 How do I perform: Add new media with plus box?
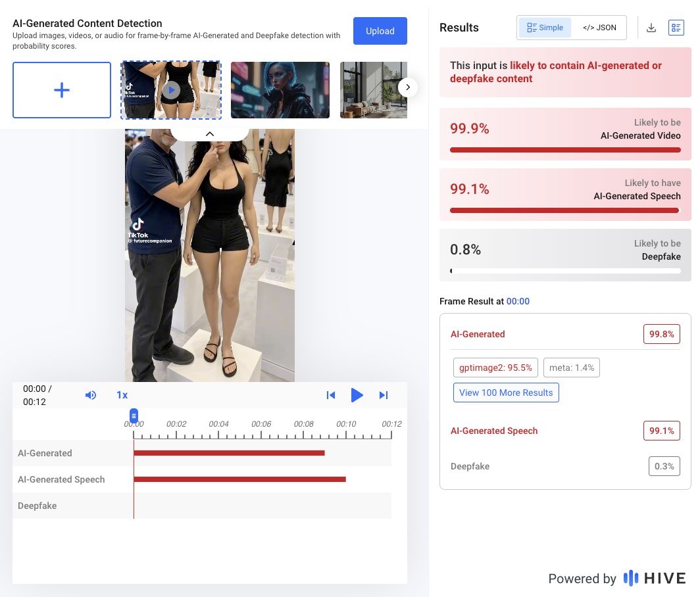62,90
